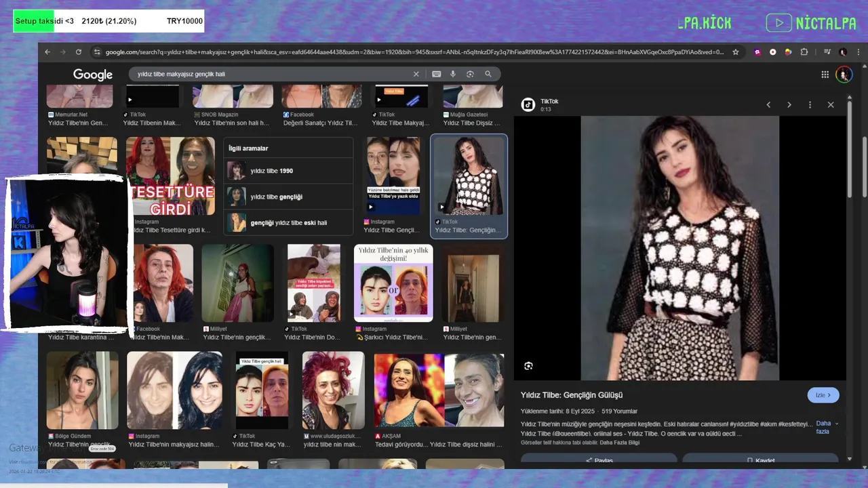
Task: Open TikTok source logo in preview
Action: point(528,104)
